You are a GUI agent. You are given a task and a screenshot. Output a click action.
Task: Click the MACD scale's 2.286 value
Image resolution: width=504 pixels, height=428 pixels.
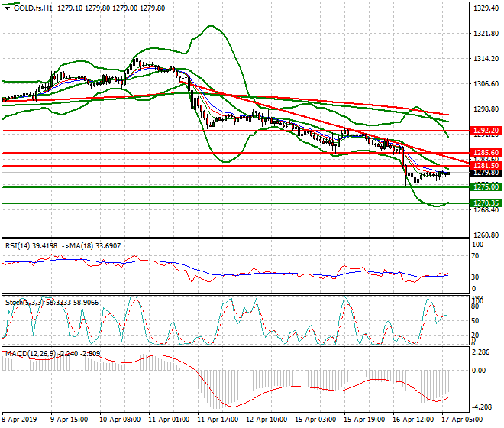pyautogui.click(x=483, y=353)
